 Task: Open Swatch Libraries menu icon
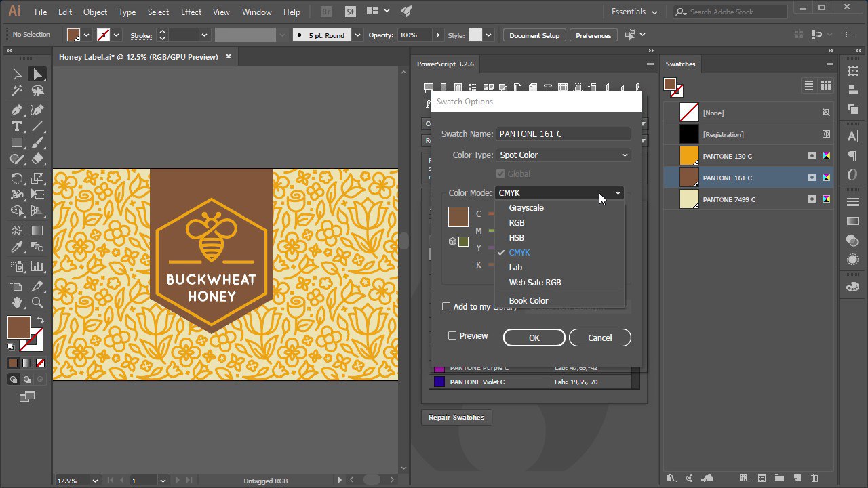point(672,479)
